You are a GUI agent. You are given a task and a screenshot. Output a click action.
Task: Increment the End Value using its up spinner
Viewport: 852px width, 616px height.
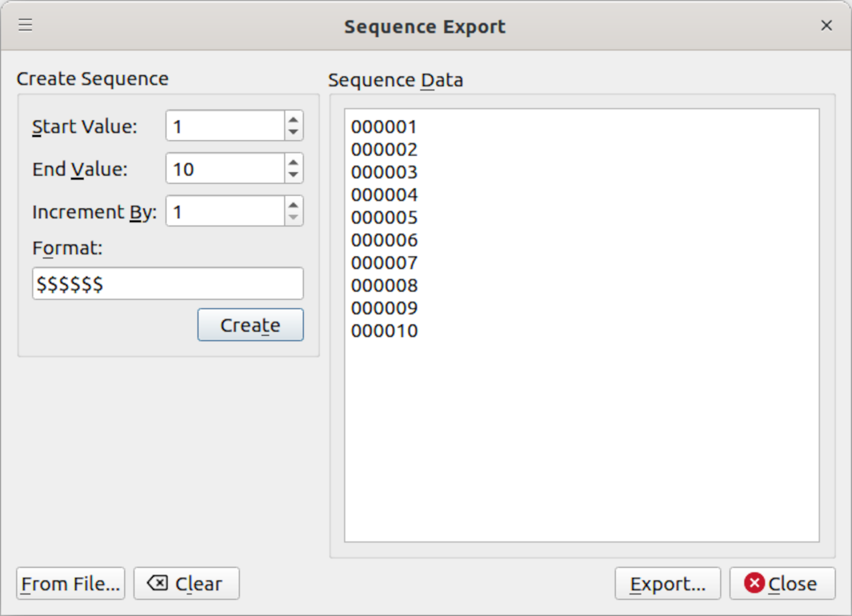[x=293, y=161]
